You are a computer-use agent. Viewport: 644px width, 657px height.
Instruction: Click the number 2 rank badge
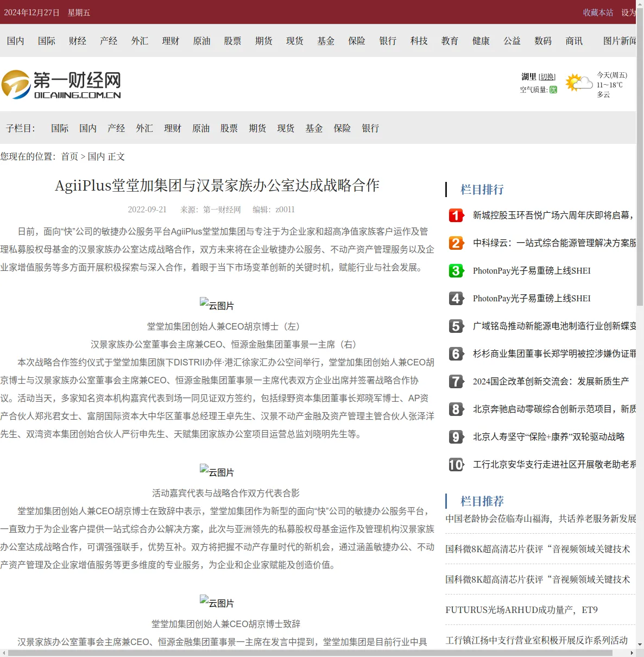[x=456, y=243]
